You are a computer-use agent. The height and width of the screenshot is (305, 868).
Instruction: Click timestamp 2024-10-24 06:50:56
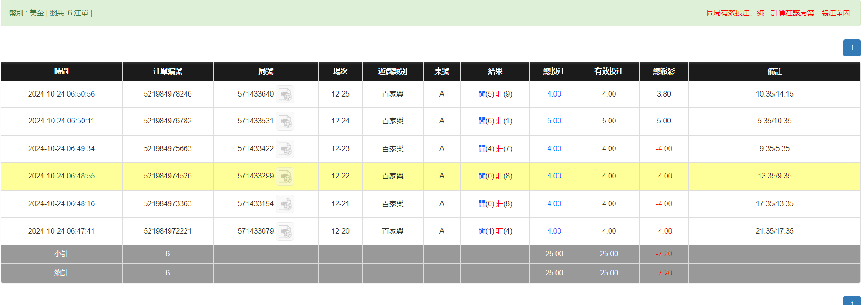pos(62,94)
